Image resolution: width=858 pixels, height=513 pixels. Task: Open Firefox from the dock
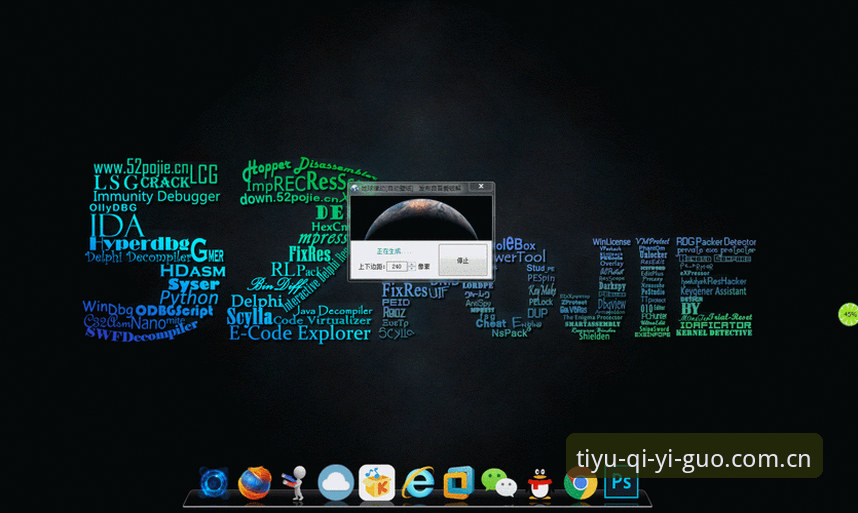(x=254, y=483)
